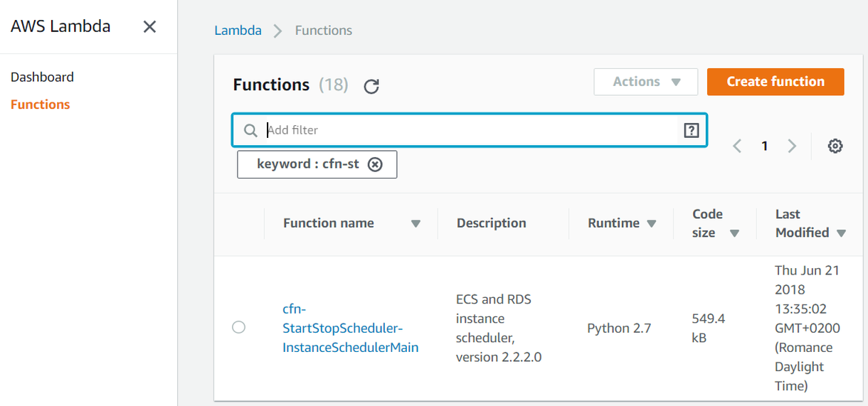This screenshot has width=868, height=406.
Task: Select the cfn-StartStopScheduler function radio button
Action: (x=239, y=327)
